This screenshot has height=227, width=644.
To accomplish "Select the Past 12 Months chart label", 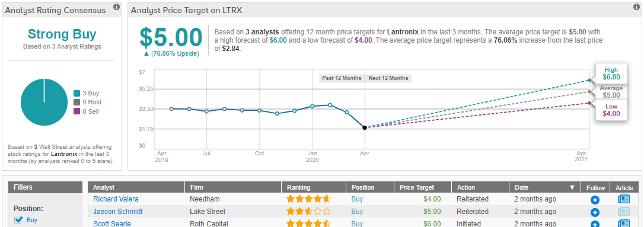I will pyautogui.click(x=342, y=78).
